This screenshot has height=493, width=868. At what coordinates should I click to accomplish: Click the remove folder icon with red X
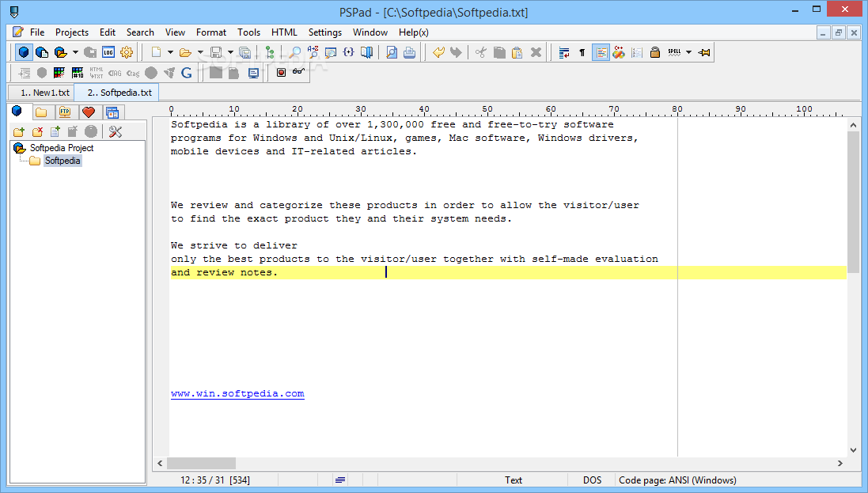coord(37,131)
